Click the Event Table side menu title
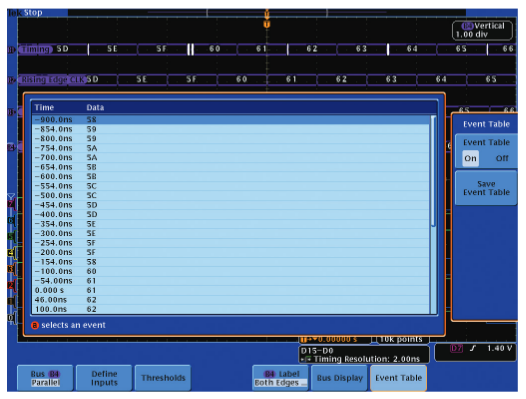Viewport: 526px width, 399px height. (x=486, y=124)
